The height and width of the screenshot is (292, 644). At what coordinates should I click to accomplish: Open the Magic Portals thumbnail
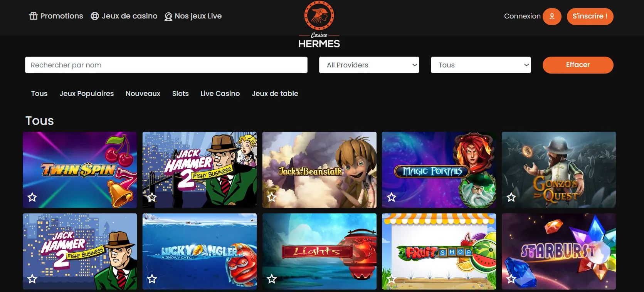pyautogui.click(x=439, y=170)
